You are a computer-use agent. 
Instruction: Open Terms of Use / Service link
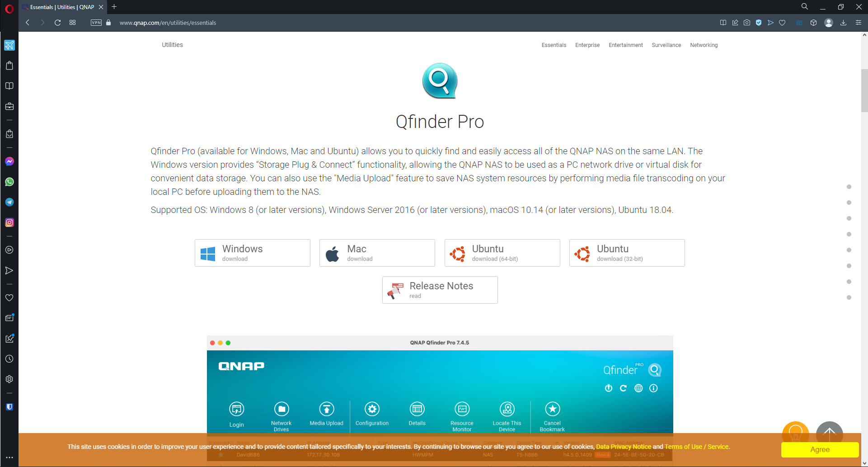click(x=697, y=447)
